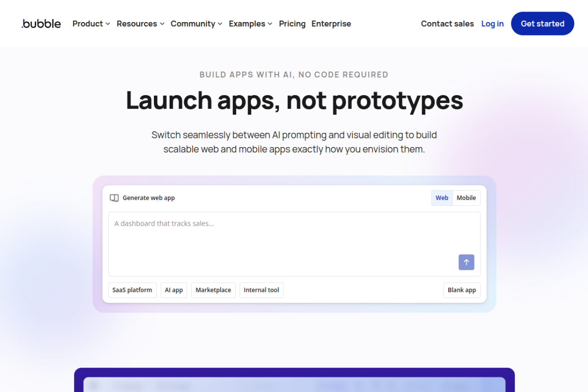
Task: Click Contact sales link
Action: (x=447, y=23)
